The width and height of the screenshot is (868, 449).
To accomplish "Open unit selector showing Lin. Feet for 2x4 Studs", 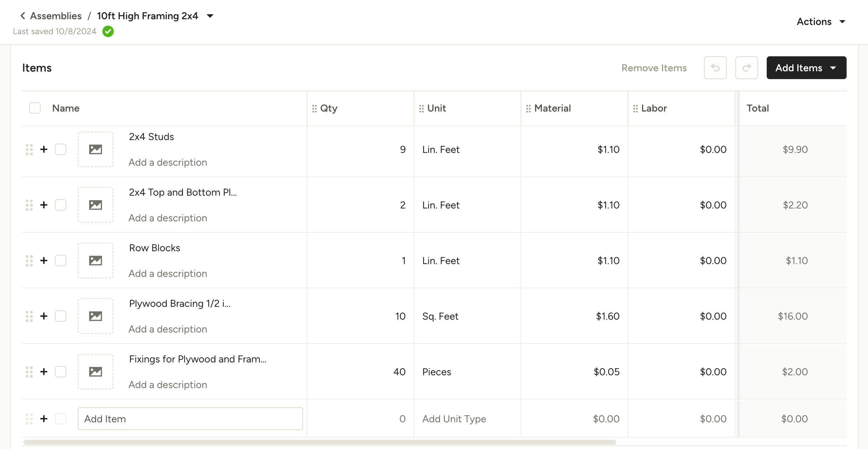I will 467,149.
